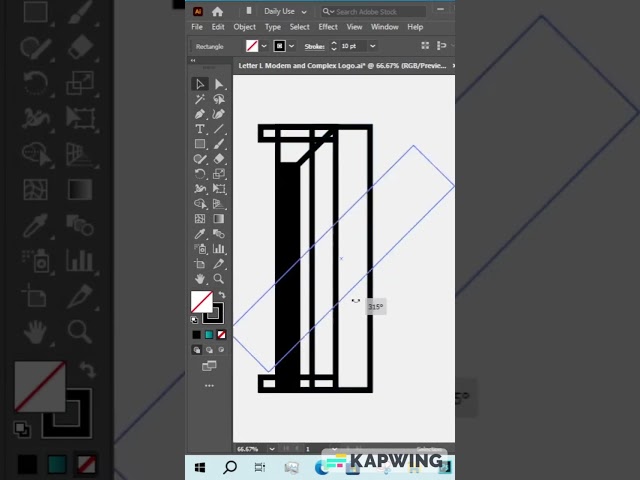Choose the Mesh tool

point(200,219)
